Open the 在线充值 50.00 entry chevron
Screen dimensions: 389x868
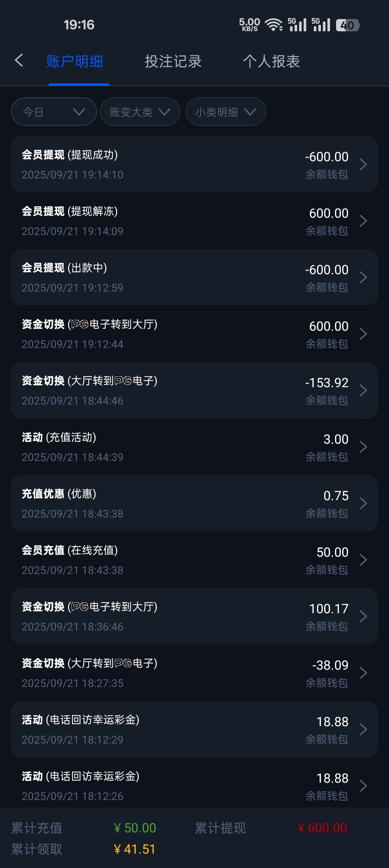363,560
